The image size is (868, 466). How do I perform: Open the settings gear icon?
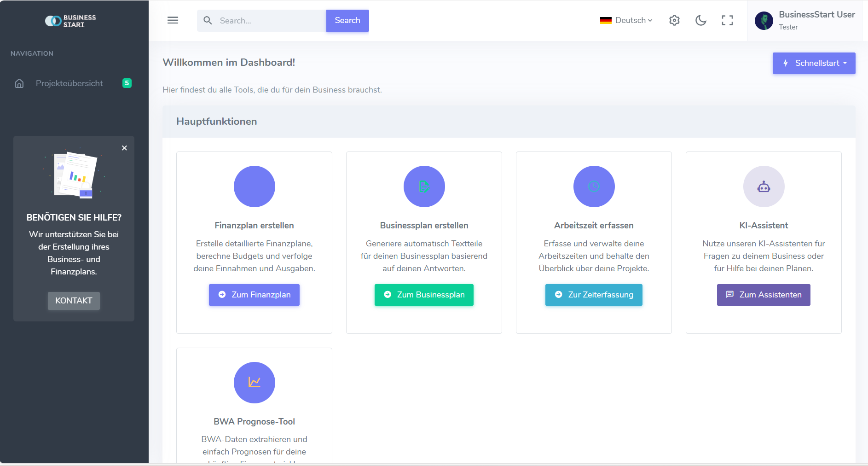(x=674, y=20)
